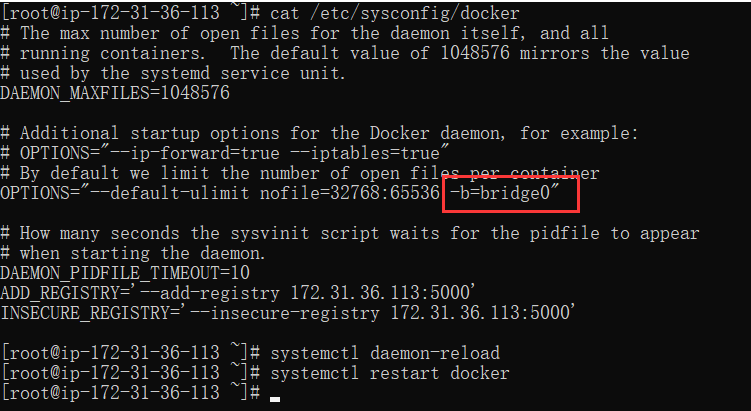751x411 pixels.
Task: Click the ADD_REGISTRY variable line
Action: 238,293
